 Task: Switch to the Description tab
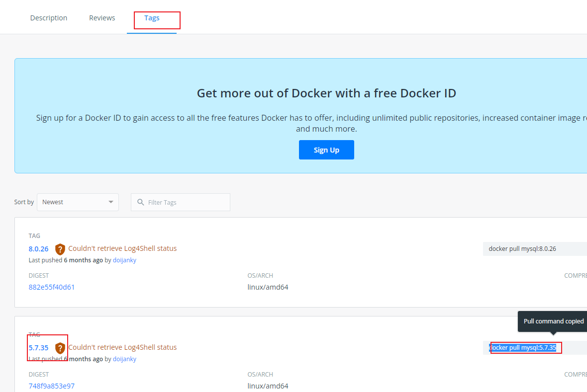pos(49,18)
